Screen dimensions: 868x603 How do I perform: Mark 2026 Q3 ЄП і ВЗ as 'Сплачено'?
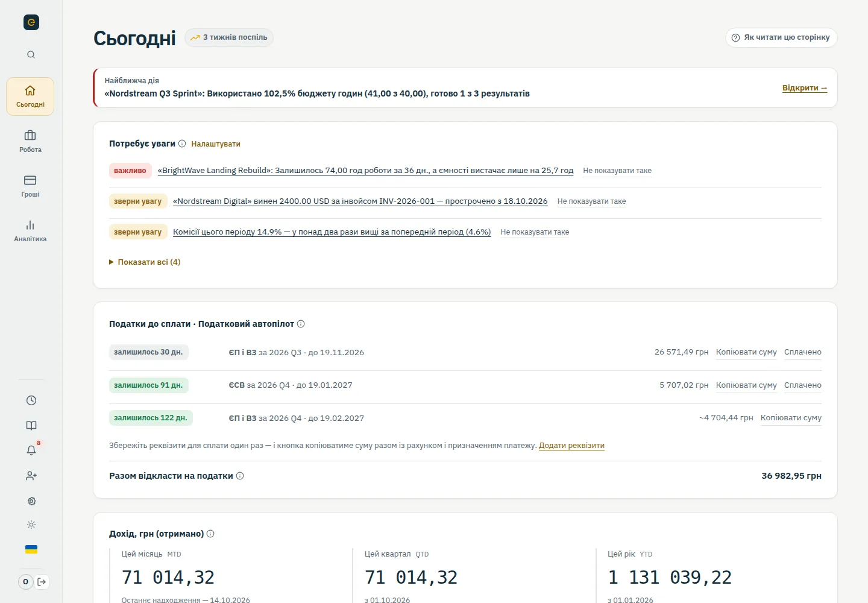pyautogui.click(x=803, y=352)
